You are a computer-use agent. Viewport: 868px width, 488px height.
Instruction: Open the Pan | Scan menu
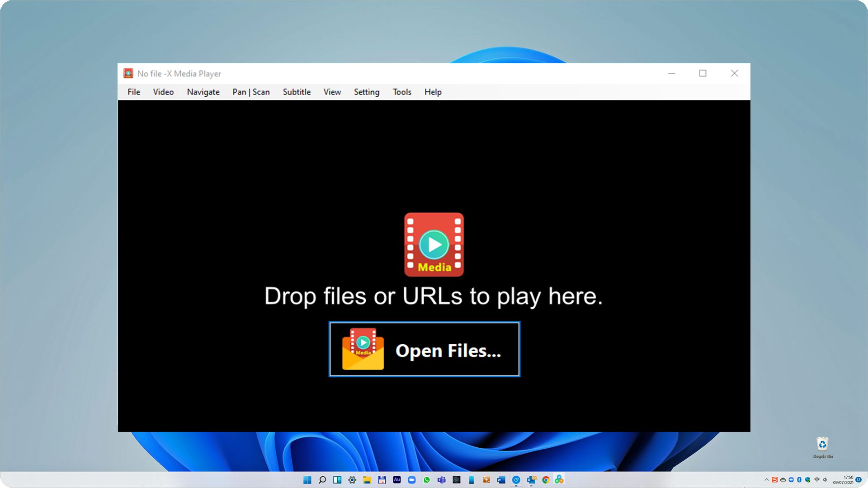251,92
